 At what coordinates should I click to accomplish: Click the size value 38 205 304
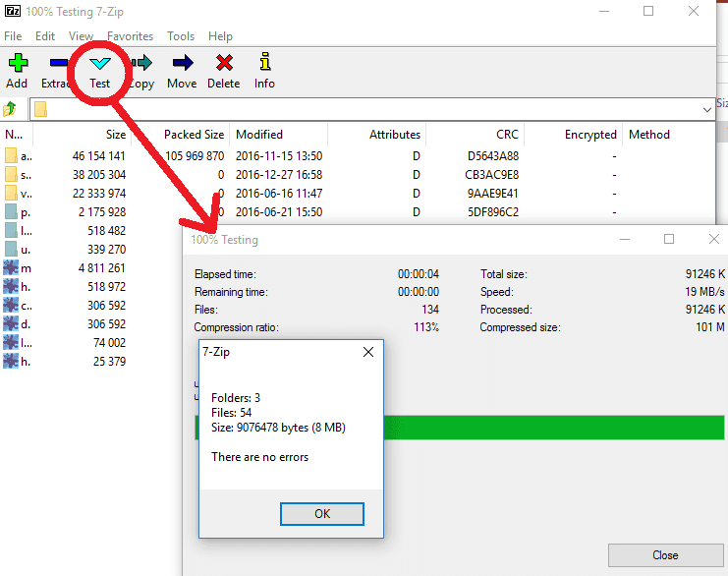point(99,175)
